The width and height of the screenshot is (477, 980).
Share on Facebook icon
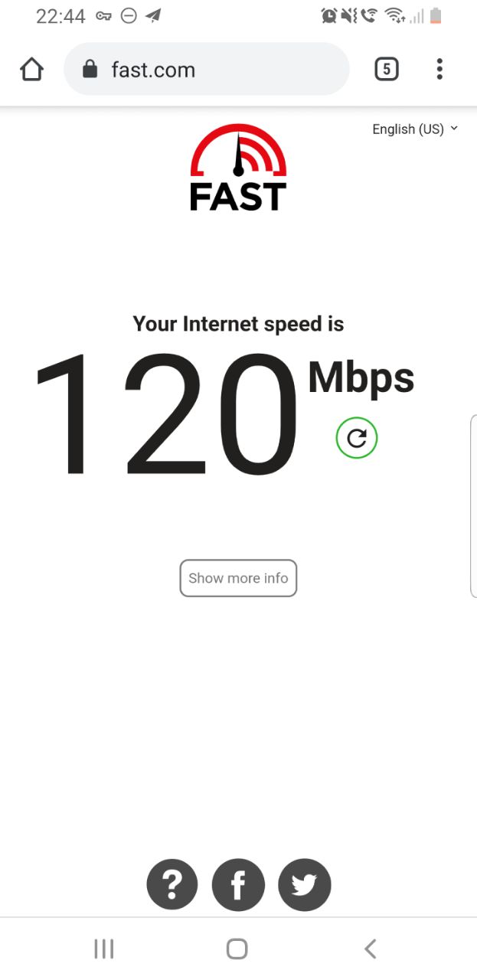click(x=238, y=885)
